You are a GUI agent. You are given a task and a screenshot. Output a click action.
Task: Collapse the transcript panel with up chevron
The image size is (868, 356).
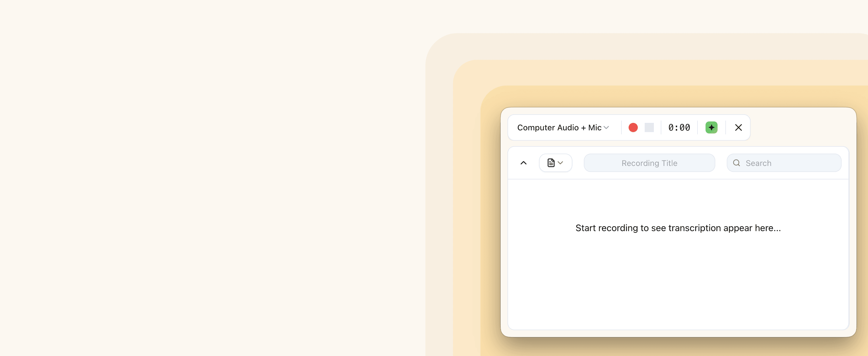tap(523, 163)
